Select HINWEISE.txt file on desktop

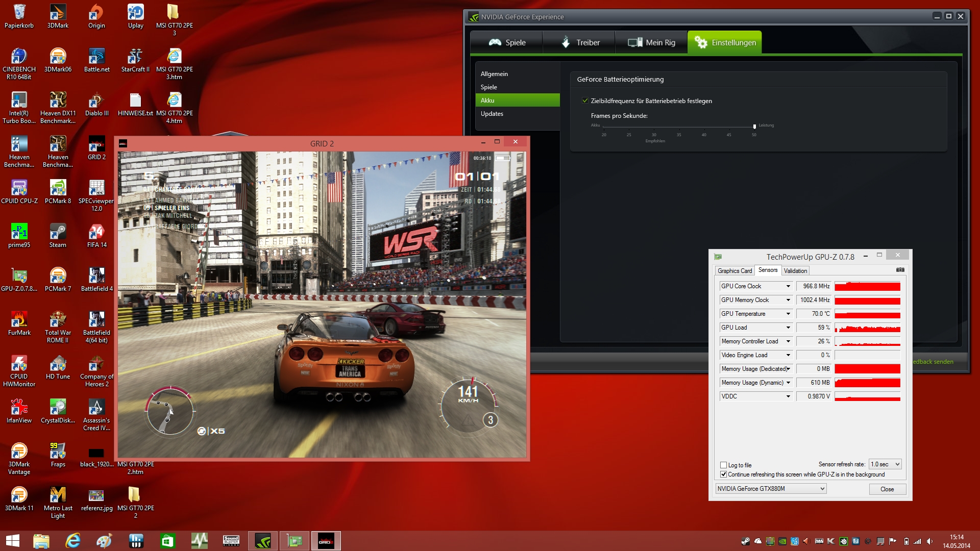click(135, 104)
